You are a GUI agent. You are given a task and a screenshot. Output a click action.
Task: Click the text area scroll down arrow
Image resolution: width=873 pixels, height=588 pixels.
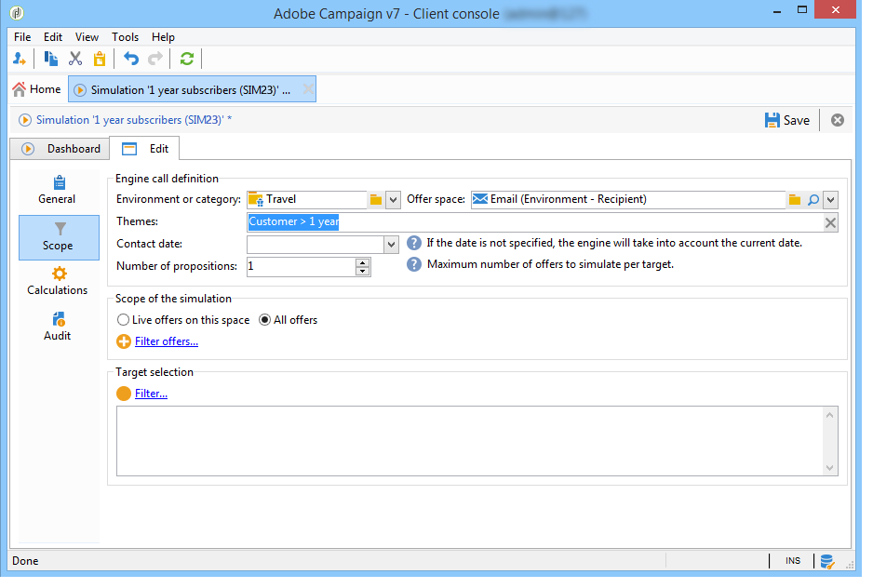click(829, 468)
